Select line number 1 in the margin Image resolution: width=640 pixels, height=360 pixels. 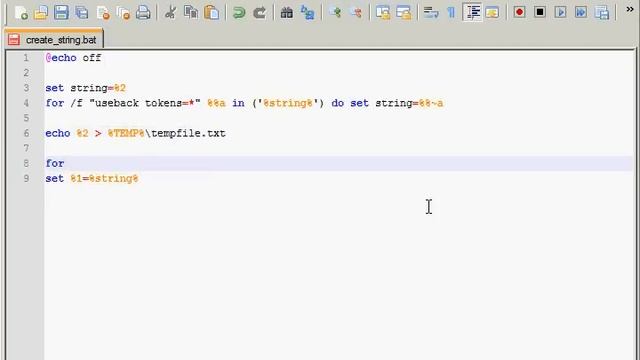[x=26, y=58]
